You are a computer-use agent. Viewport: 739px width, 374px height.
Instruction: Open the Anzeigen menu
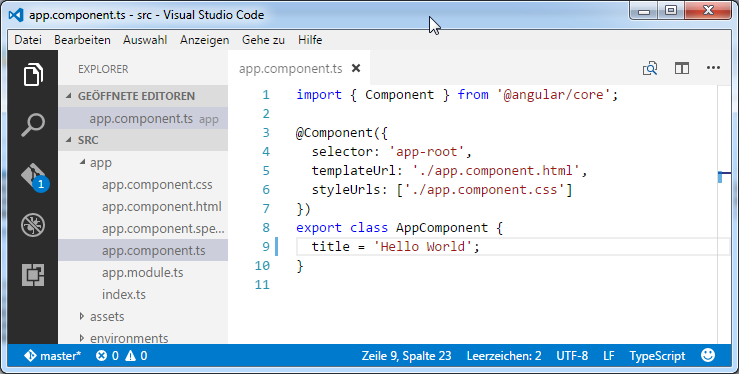205,40
